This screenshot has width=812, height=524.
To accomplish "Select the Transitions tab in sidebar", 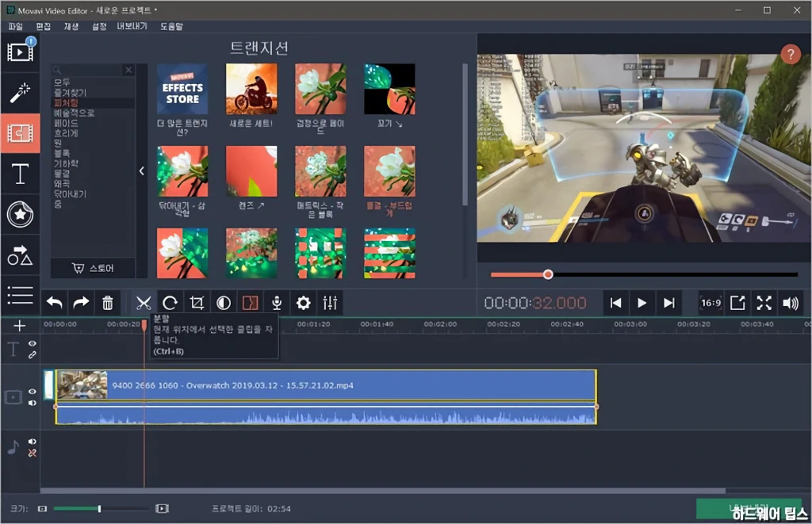I will click(20, 133).
